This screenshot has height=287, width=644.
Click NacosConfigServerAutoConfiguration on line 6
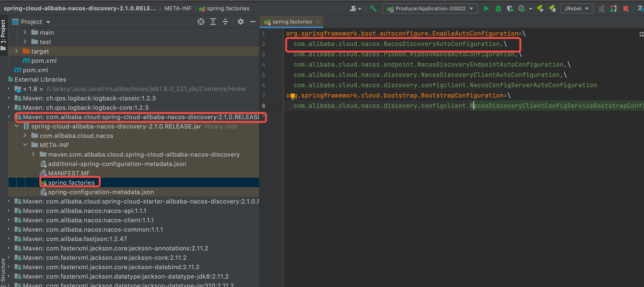533,85
